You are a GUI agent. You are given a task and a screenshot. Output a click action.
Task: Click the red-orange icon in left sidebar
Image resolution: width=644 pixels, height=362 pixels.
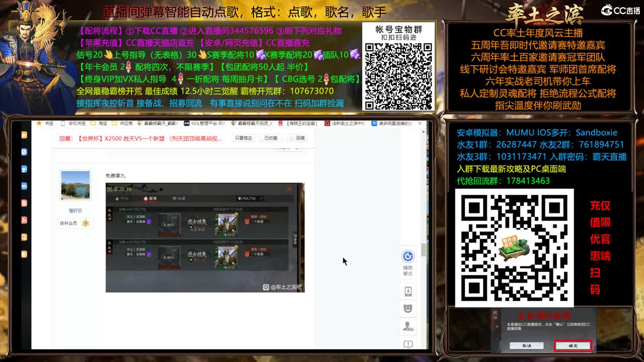pyautogui.click(x=24, y=203)
